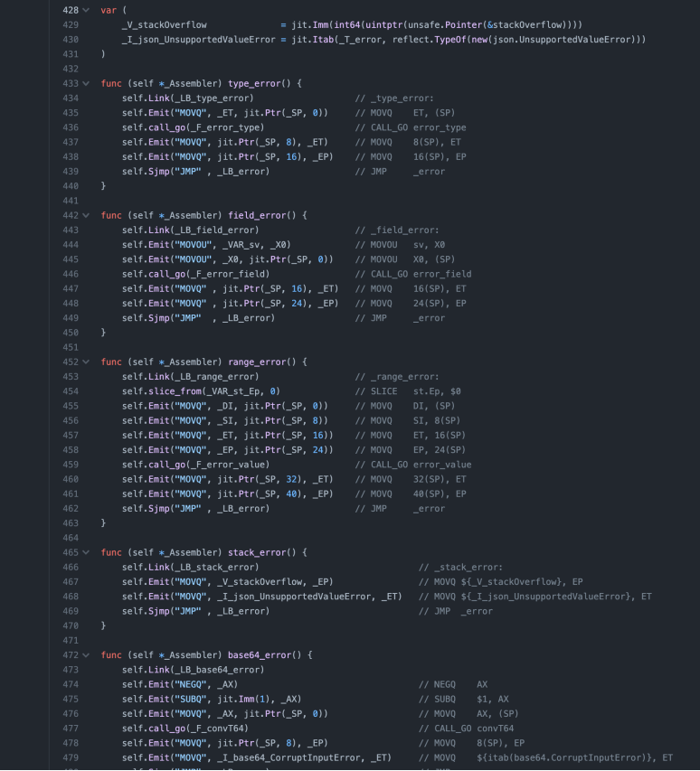The height and width of the screenshot is (771, 700).
Task: Select line number 470 in the gutter
Action: coord(71,625)
